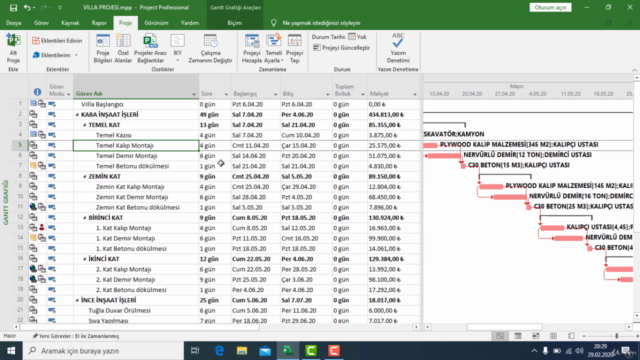This screenshot has height=360, width=640.
Task: Switch to the Rapor tab
Action: [x=99, y=23]
